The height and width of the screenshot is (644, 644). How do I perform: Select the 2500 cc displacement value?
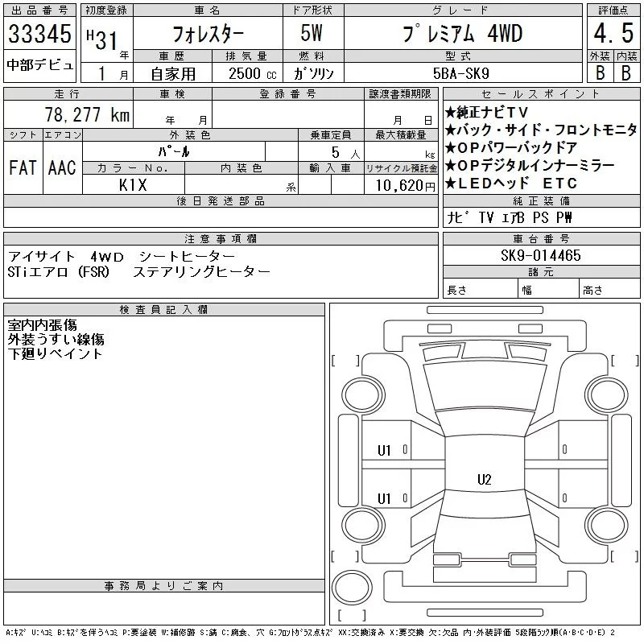[x=244, y=73]
